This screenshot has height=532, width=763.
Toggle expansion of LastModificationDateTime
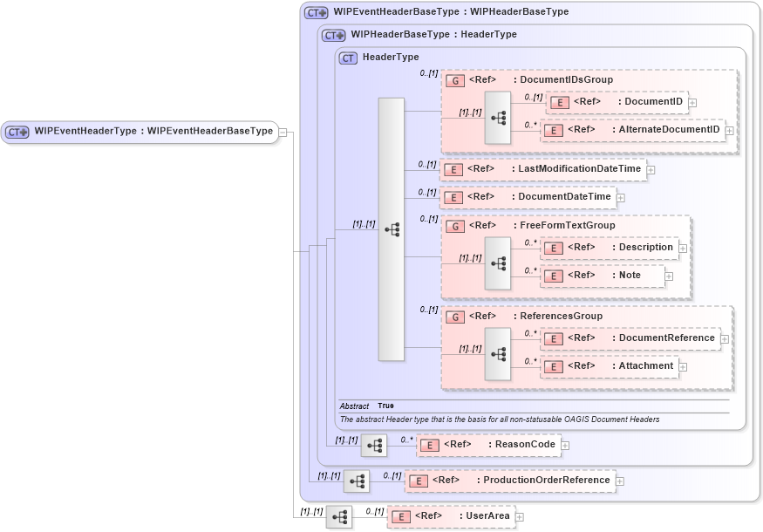click(651, 170)
